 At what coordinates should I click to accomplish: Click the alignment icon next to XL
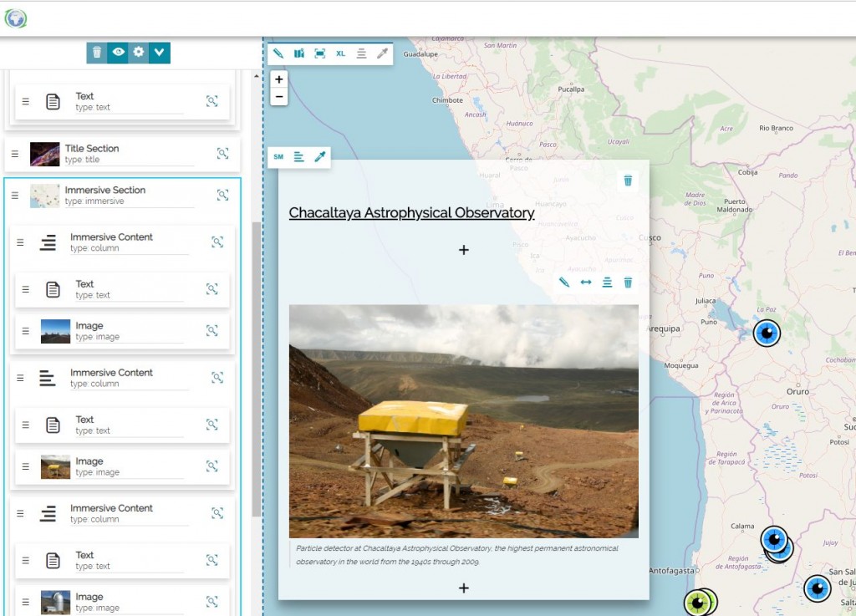click(361, 53)
